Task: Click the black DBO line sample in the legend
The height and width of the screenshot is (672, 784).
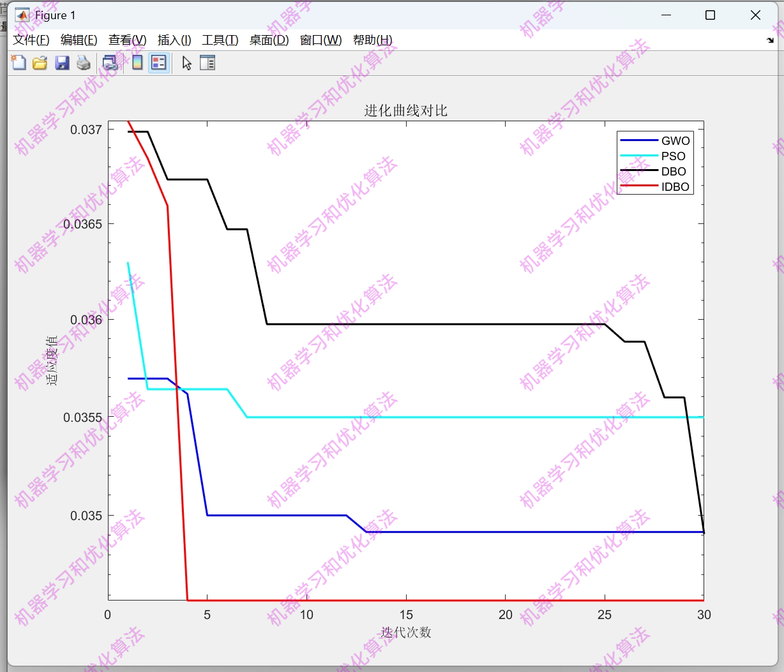Action: pyautogui.click(x=639, y=171)
